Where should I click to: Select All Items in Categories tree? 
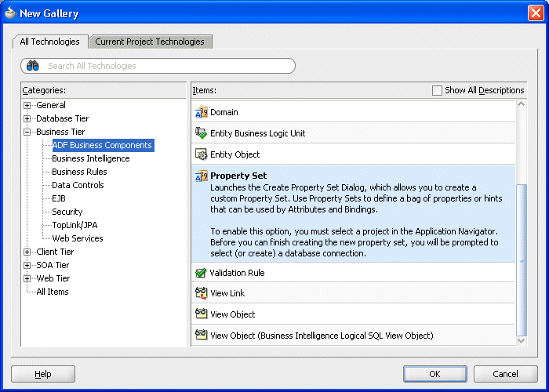click(53, 292)
